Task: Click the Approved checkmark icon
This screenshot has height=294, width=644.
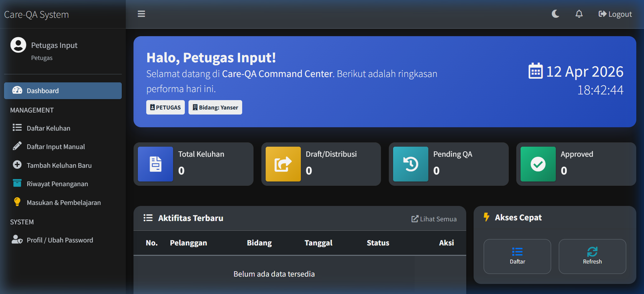Action: pos(538,164)
